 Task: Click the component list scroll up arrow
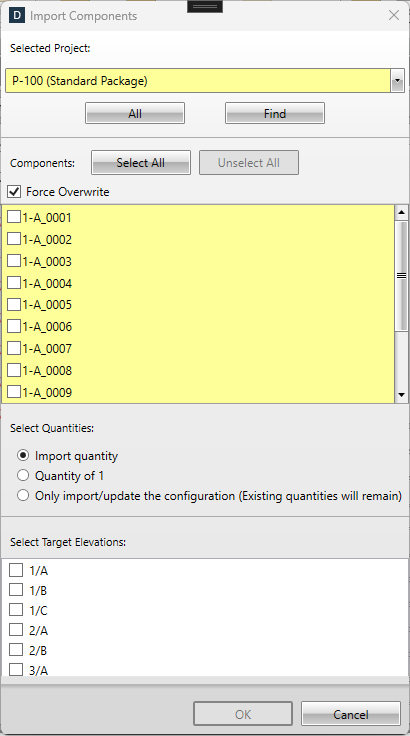point(401,213)
